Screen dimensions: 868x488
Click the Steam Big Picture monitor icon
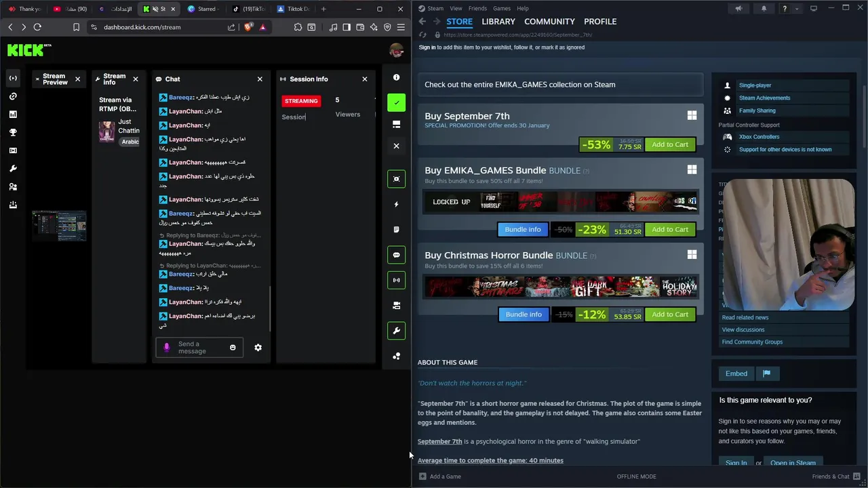tap(814, 8)
